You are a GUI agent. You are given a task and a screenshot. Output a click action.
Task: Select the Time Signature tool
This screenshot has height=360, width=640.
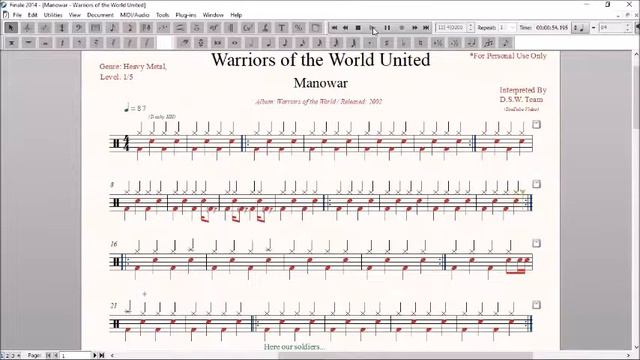pyautogui.click(x=62, y=28)
